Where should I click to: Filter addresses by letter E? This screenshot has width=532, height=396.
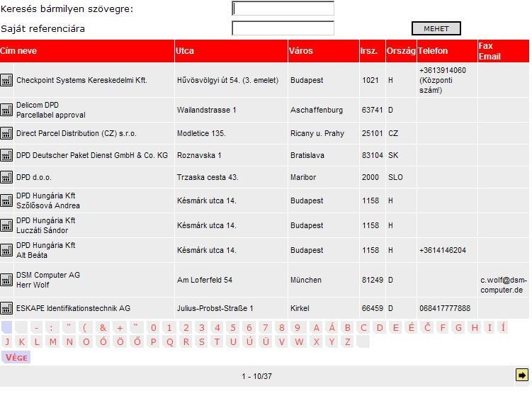click(395, 328)
